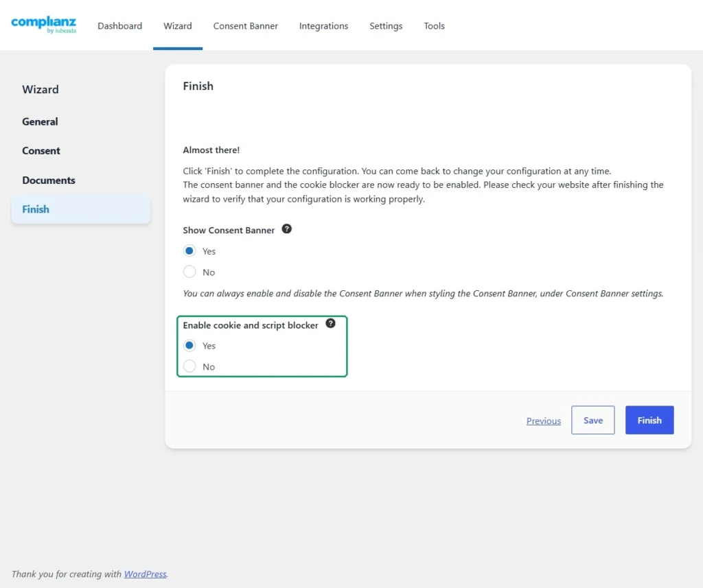Select No for Show Consent Banner
The image size is (703, 588).
click(x=189, y=272)
